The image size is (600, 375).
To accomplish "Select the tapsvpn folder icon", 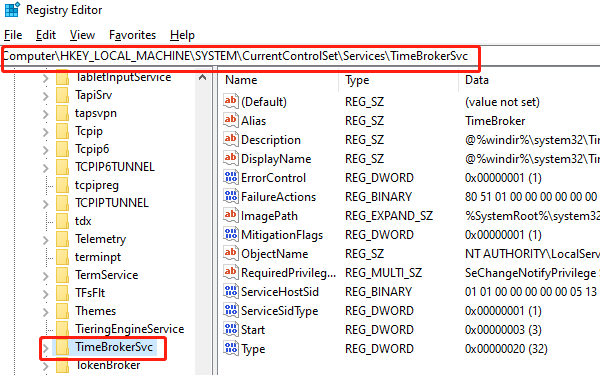I will tap(62, 113).
